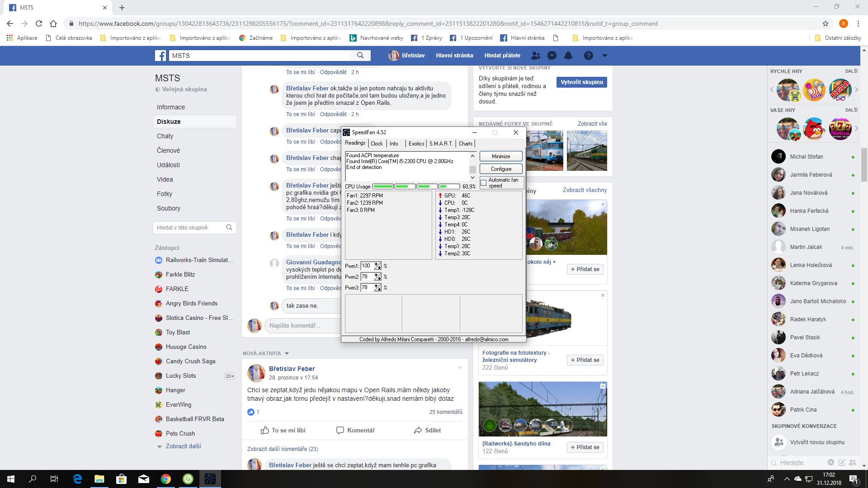Open quick help question mark icon
This screenshot has width=868, height=488.
[x=588, y=56]
